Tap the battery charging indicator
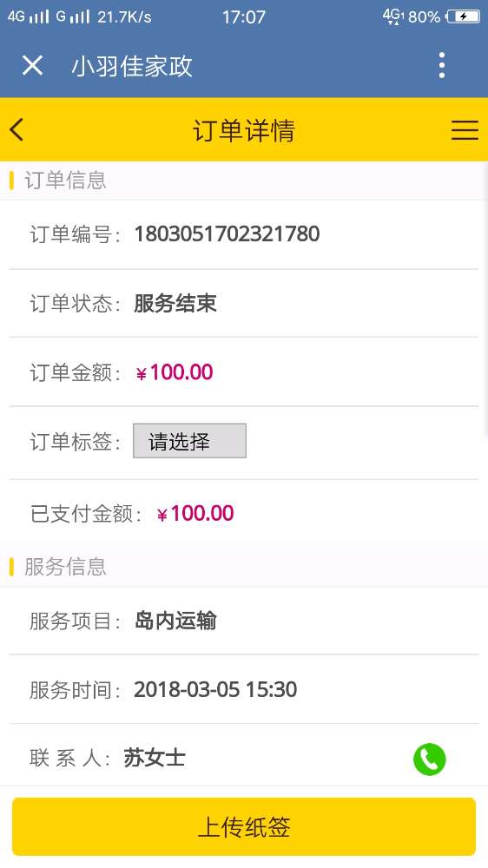This screenshot has height=868, width=488. tap(463, 16)
